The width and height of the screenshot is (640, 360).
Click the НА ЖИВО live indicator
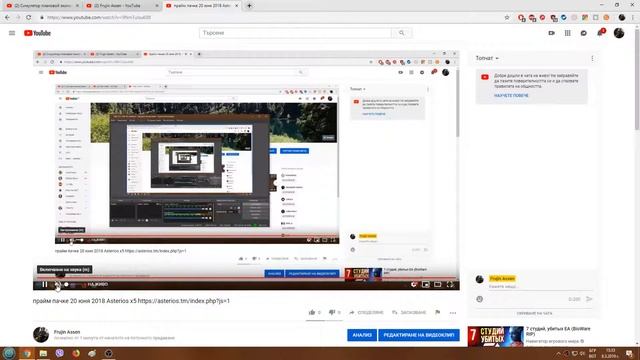pyautogui.click(x=98, y=284)
